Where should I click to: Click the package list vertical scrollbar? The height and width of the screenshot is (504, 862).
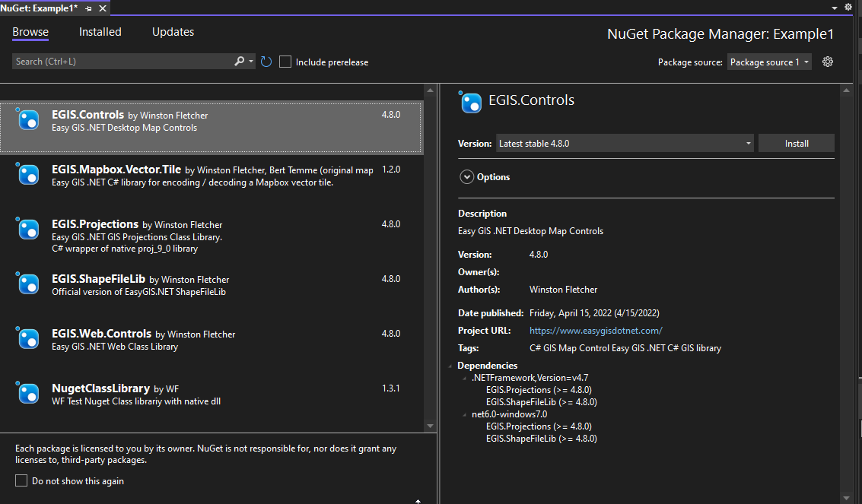click(430, 258)
